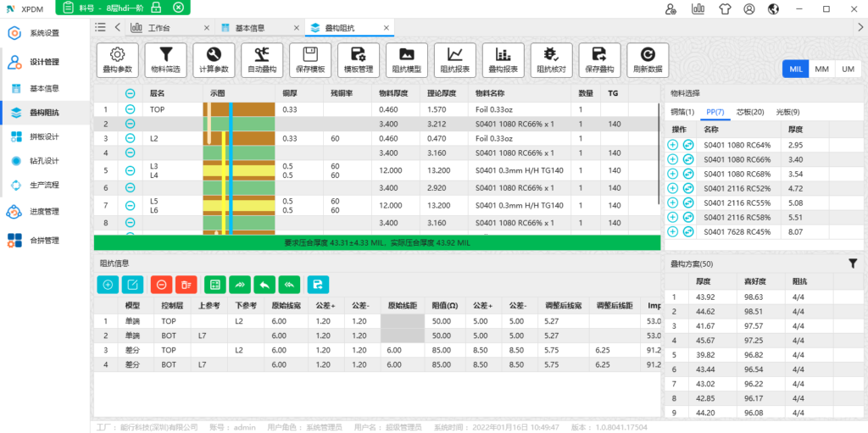Select the S0401 2116 RC55% material row
868x433 pixels.
[736, 203]
